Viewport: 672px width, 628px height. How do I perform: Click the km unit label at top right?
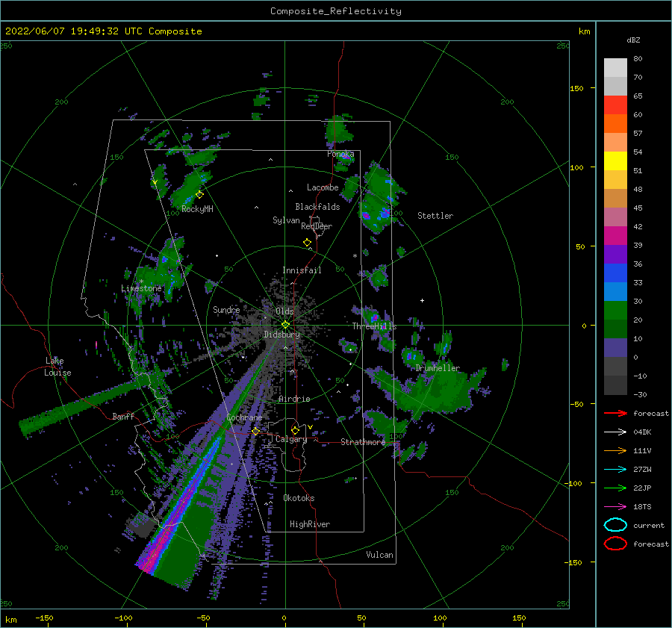pyautogui.click(x=584, y=31)
